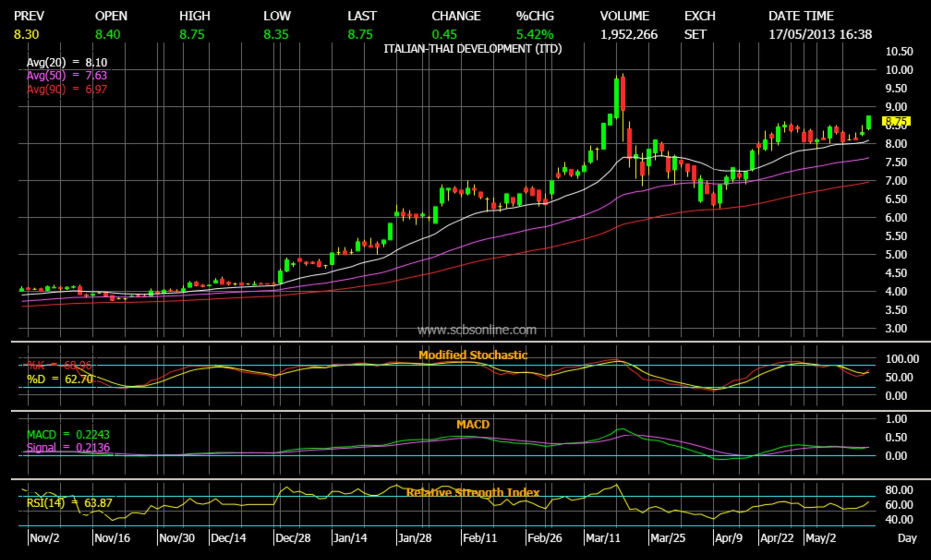Click the DATE TIME header label
931x560 pixels.
point(801,16)
